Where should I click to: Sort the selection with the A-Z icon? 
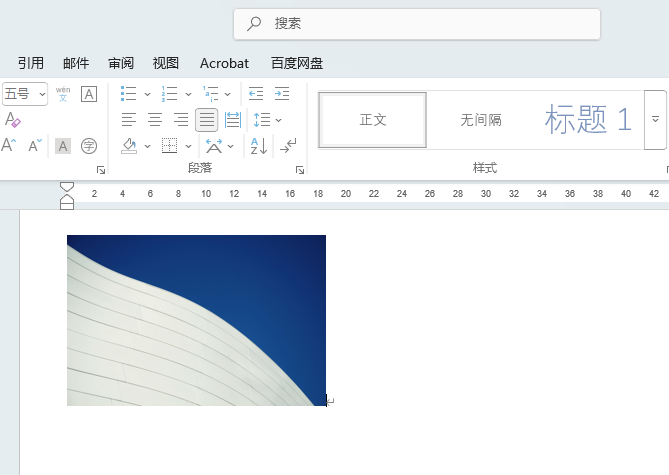point(259,146)
